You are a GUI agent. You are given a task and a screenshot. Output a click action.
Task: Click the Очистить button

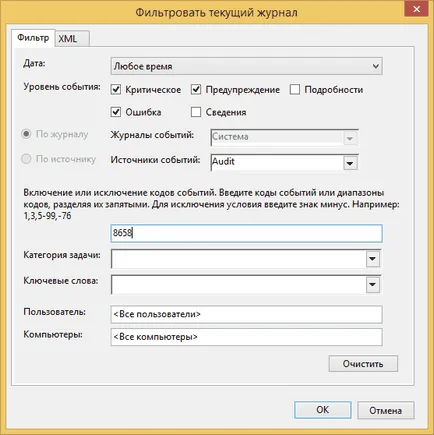tap(363, 364)
